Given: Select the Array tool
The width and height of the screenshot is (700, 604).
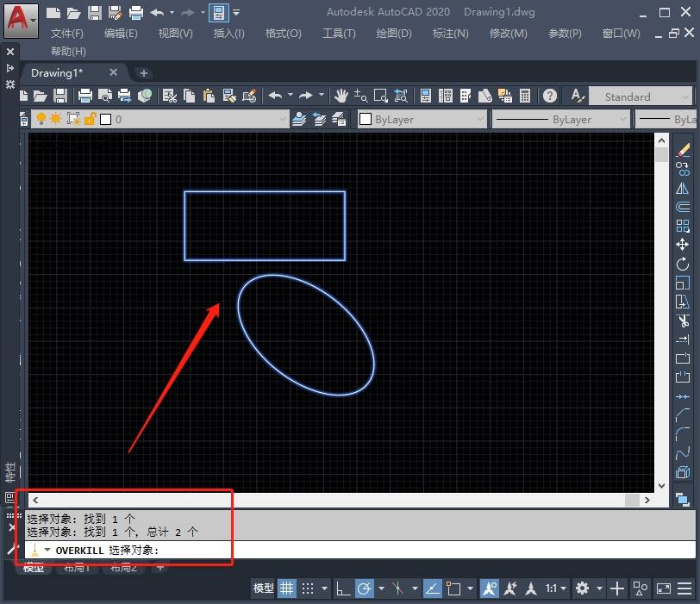Looking at the screenshot, I should [683, 226].
